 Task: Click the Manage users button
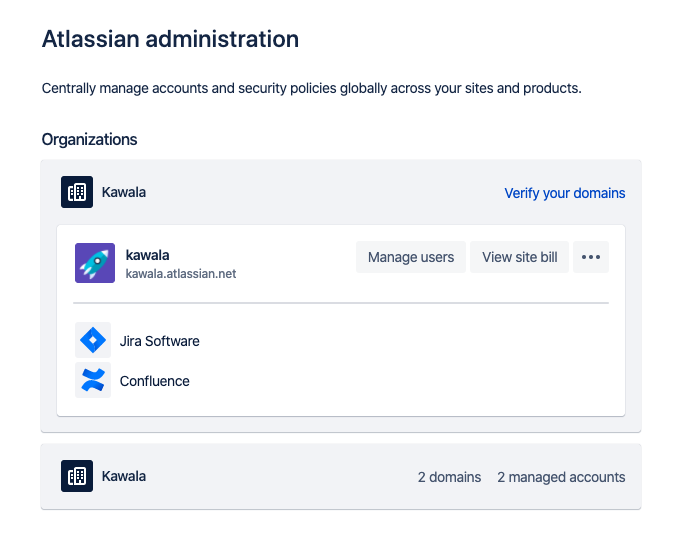[x=411, y=257]
